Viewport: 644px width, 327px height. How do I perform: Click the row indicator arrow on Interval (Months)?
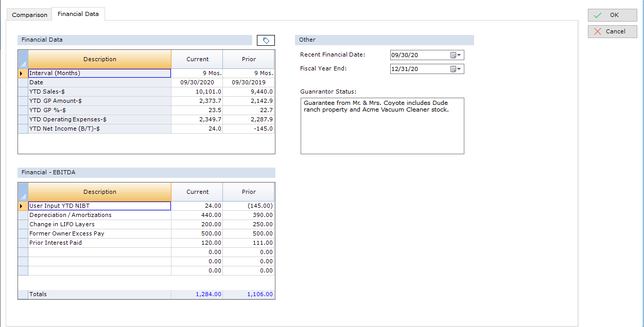[22, 72]
